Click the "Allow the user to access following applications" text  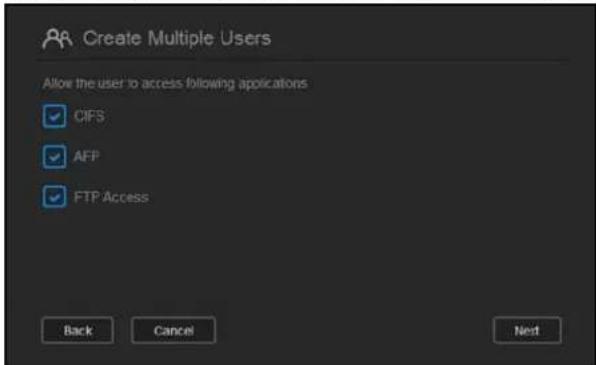175,84
